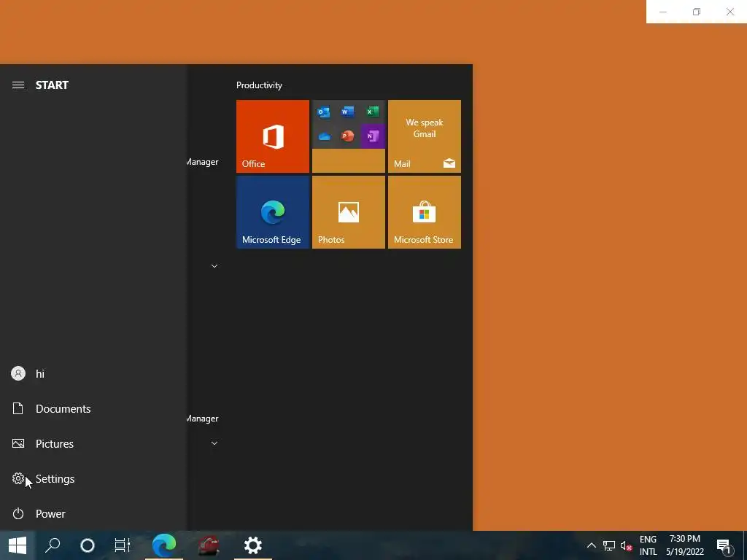Open the hi user account
This screenshot has width=747, height=560.
coord(93,374)
